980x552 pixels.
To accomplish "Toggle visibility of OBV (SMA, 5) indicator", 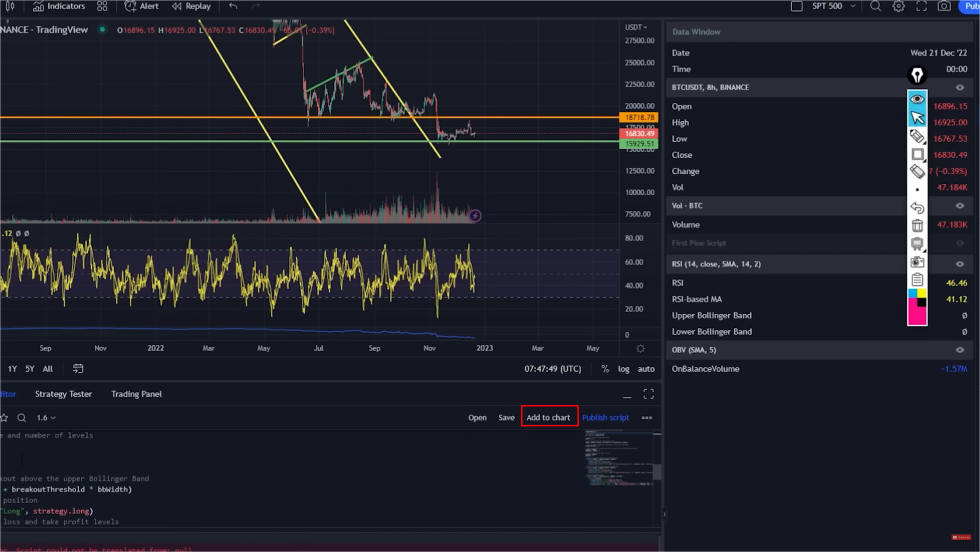I will click(x=960, y=350).
